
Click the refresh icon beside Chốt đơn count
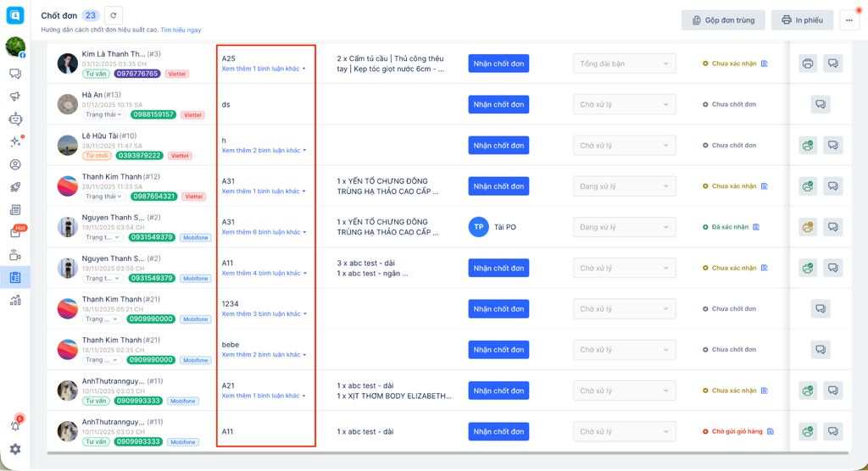(114, 15)
